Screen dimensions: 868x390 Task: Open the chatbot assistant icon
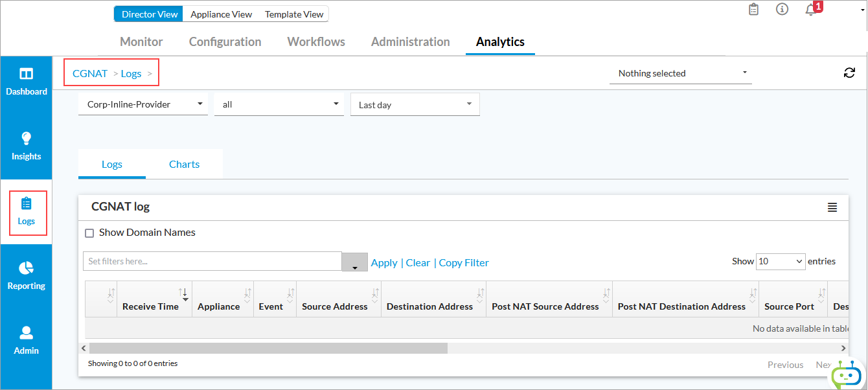point(847,375)
